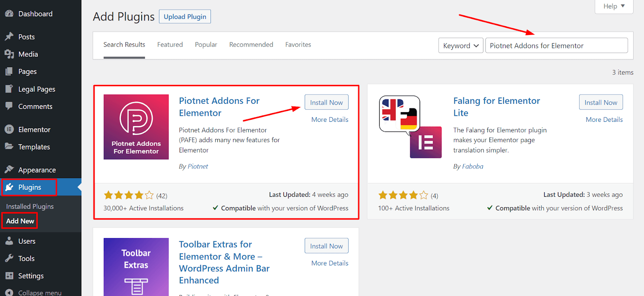Viewport: 644px width, 296px height.
Task: Select the Add New submenu link
Action: tap(20, 221)
